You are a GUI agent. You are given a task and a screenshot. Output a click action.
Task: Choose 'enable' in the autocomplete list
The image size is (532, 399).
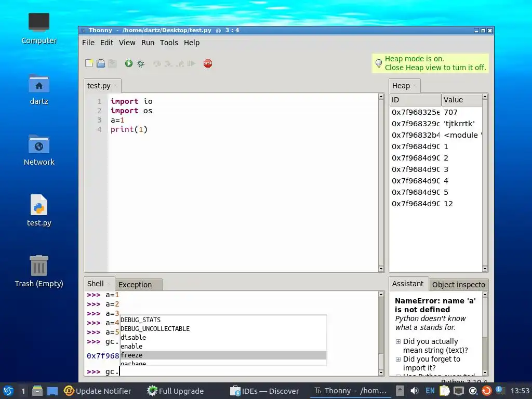223,346
